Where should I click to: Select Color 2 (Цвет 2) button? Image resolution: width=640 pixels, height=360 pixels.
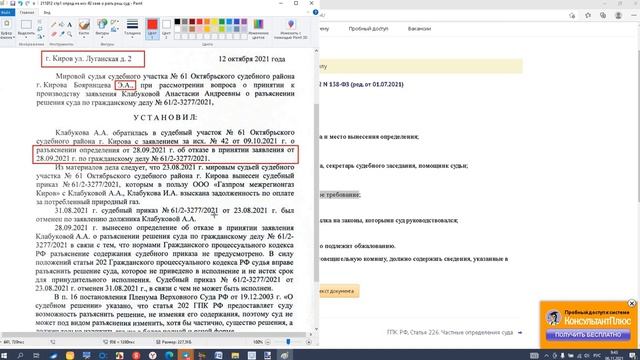pos(166,29)
